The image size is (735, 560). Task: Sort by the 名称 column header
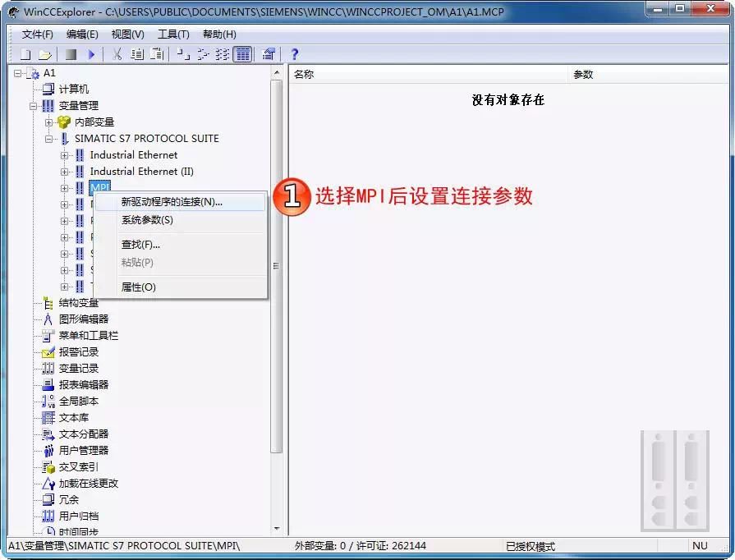pos(428,75)
